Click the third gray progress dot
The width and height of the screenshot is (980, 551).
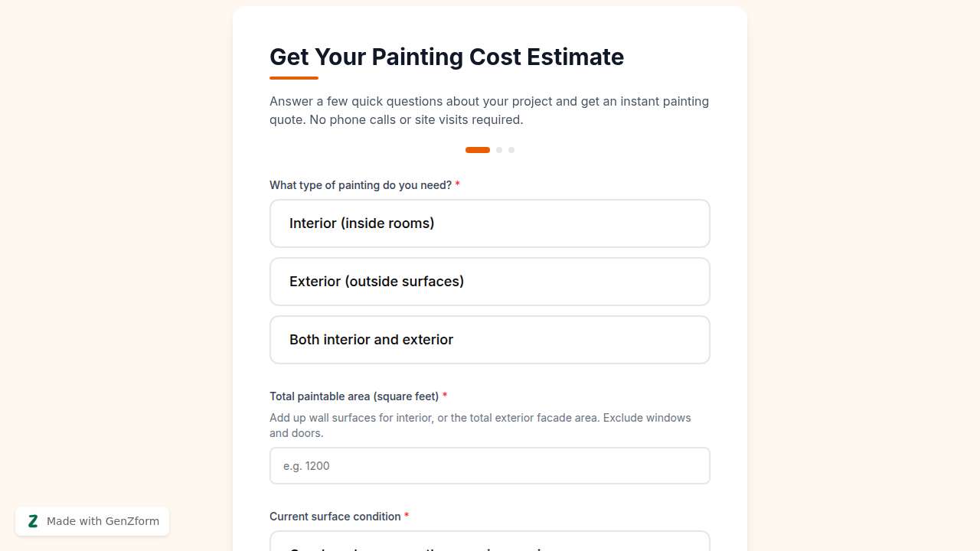(x=511, y=150)
